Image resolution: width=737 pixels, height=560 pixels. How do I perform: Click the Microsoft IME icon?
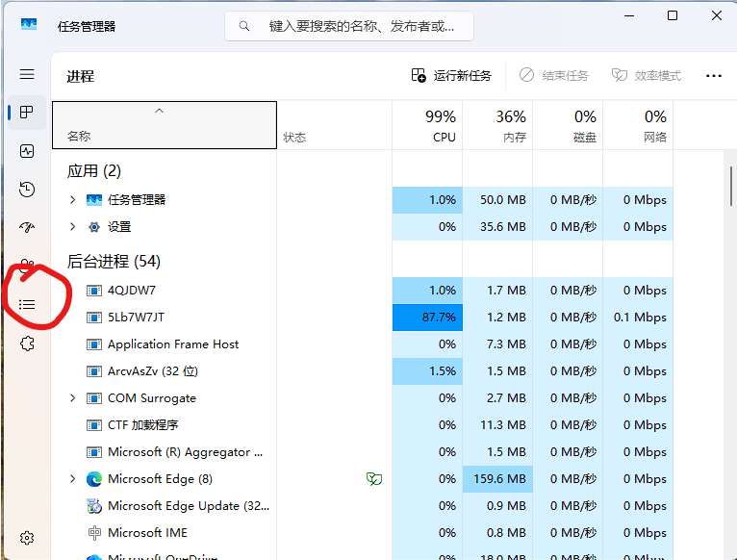(x=94, y=533)
